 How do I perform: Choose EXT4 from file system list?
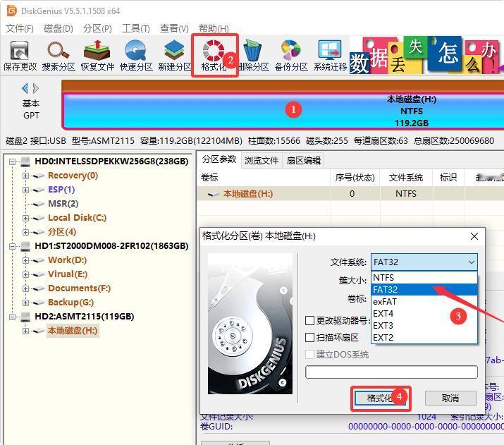pyautogui.click(x=424, y=314)
